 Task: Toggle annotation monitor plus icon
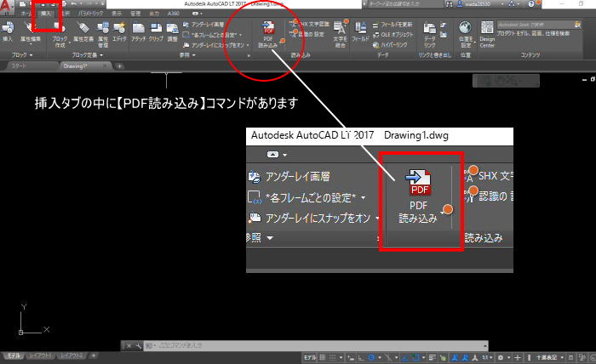point(518,357)
